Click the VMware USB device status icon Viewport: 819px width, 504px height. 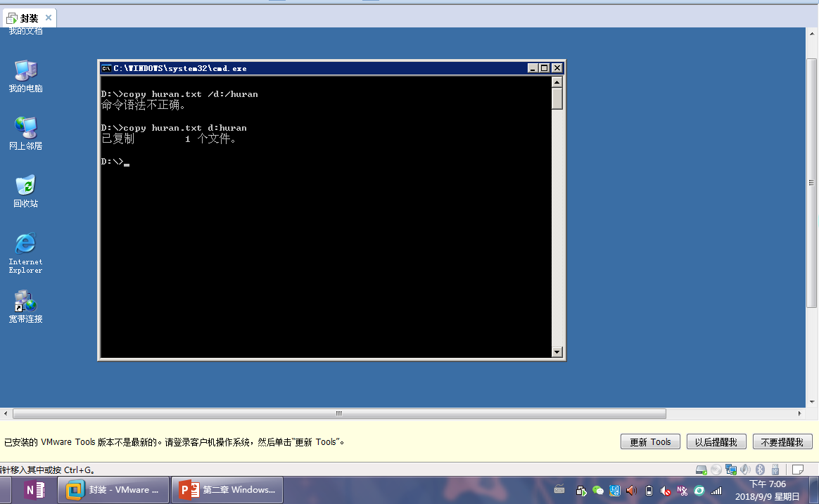click(x=775, y=470)
